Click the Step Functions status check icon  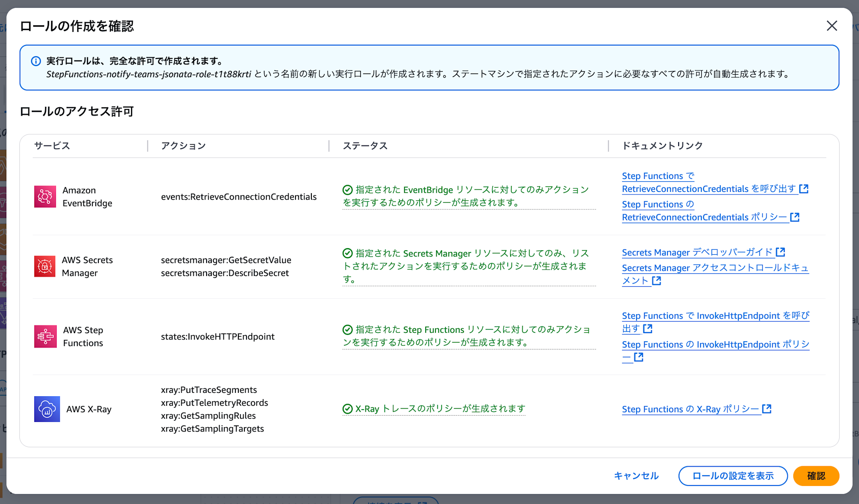pyautogui.click(x=347, y=330)
